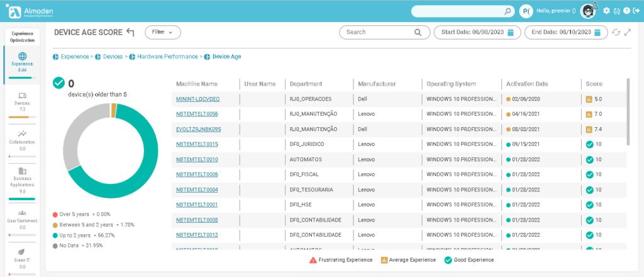The image size is (644, 277).
Task: Open the MININT-LQCVQEO machine link
Action: (x=197, y=99)
